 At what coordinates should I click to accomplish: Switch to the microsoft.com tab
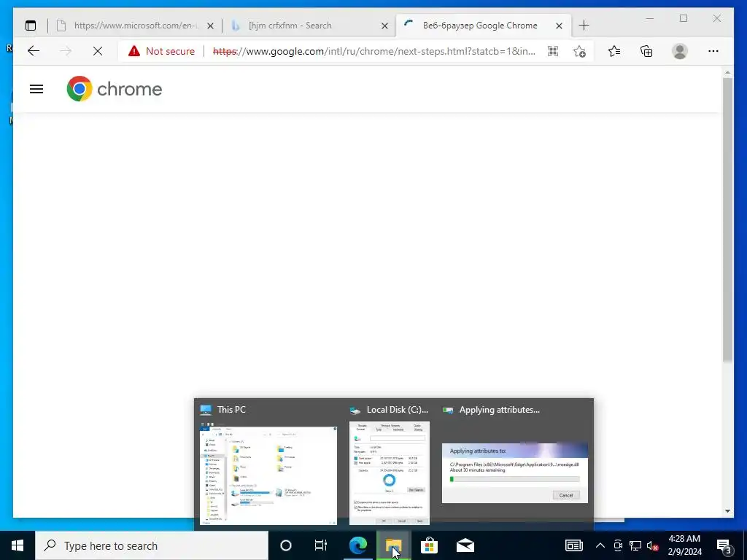click(x=135, y=26)
